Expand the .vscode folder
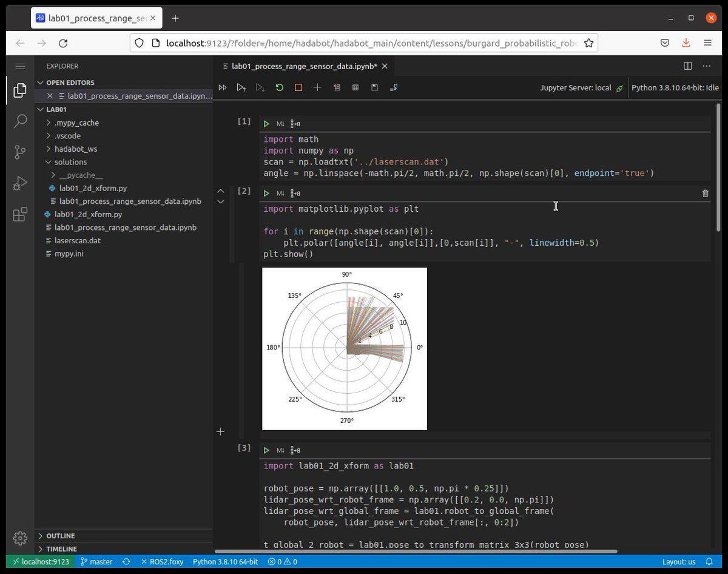728x574 pixels. (x=123, y=136)
